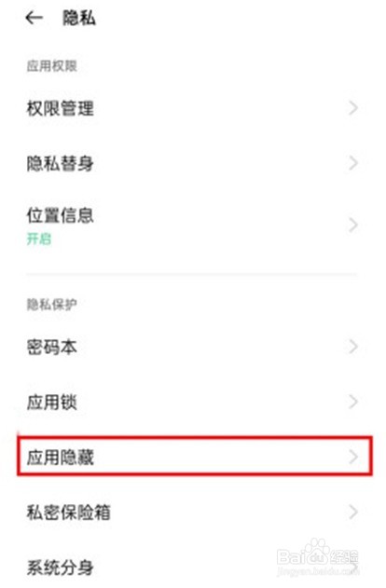Tap chevron next to 密码本

point(353,347)
